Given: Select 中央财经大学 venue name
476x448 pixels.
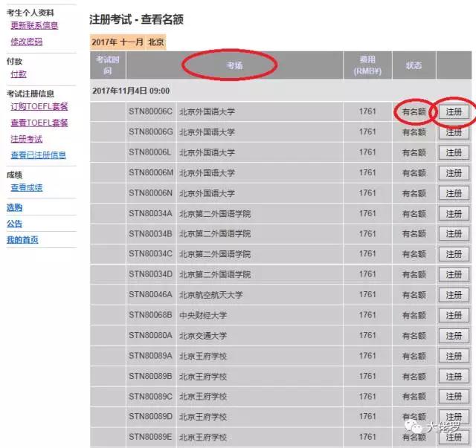Looking at the screenshot, I should [203, 316].
